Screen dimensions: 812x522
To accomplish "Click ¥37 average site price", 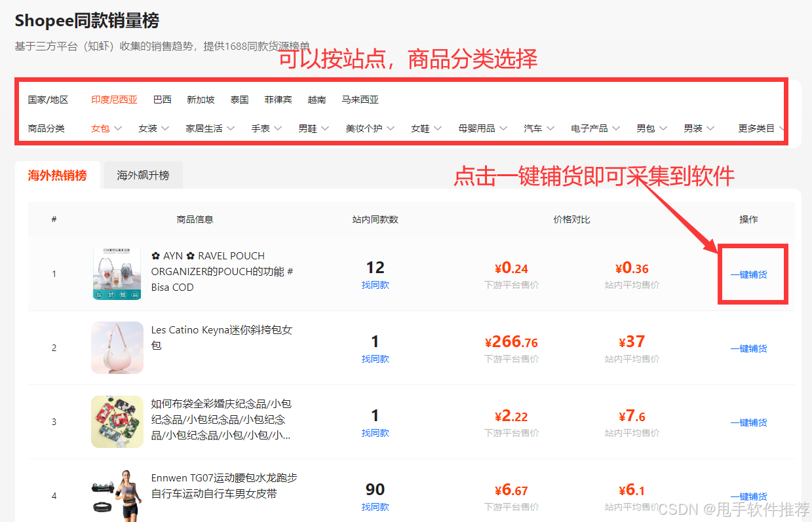I will point(632,342).
